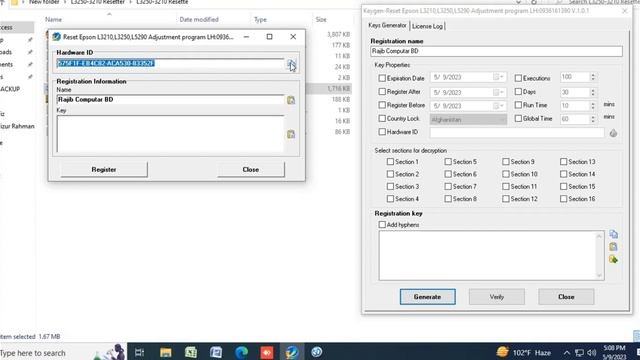Viewport: 640px width, 360px height.
Task: Sort by Date modified column in Explorer
Action: [199, 19]
